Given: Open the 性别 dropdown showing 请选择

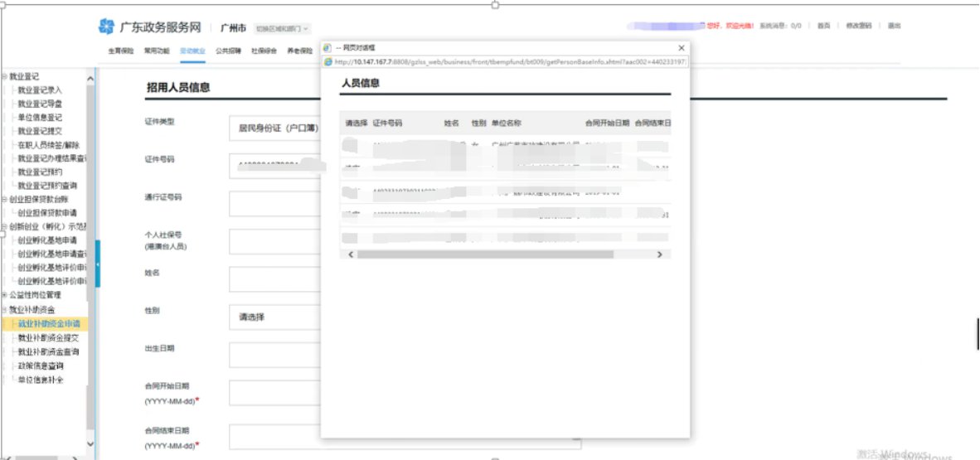Looking at the screenshot, I should 274,317.
